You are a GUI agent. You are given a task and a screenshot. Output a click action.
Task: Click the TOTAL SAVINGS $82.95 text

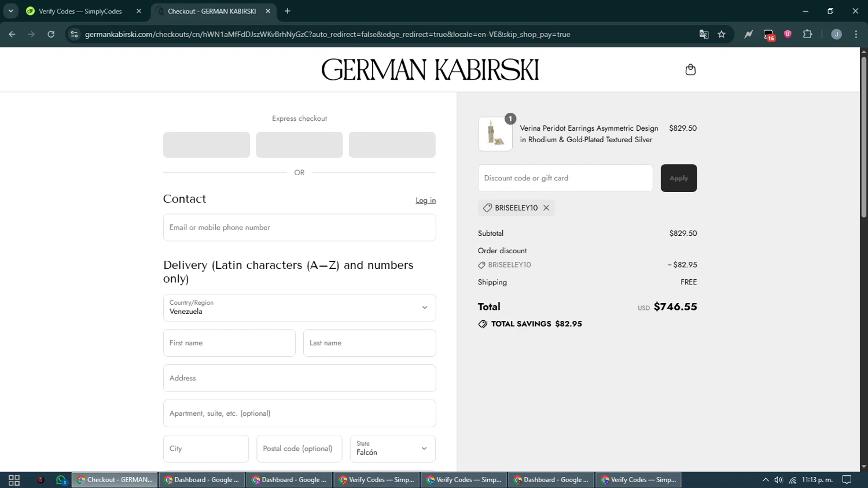[536, 324]
